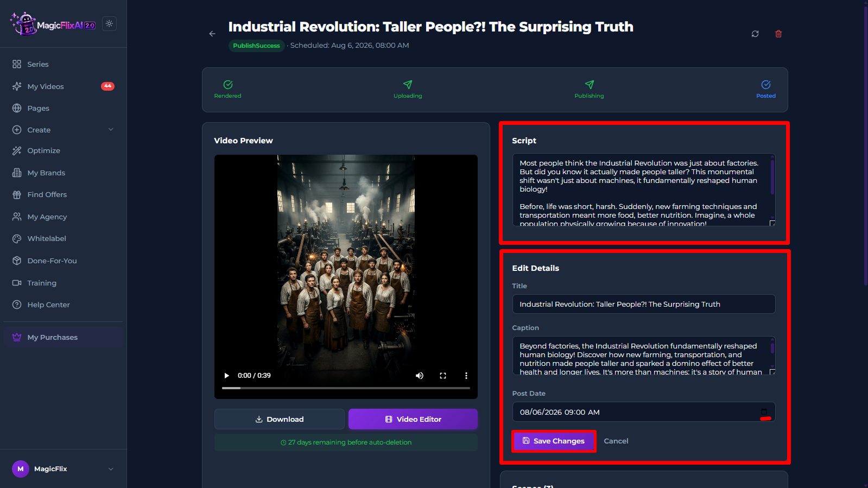
Task: Play the video preview
Action: (227, 376)
